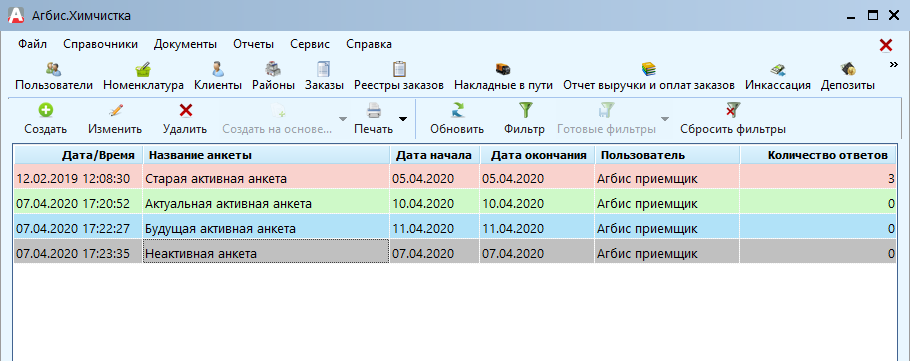Click Создать to add new questionnaire
910x361 pixels.
[46, 119]
